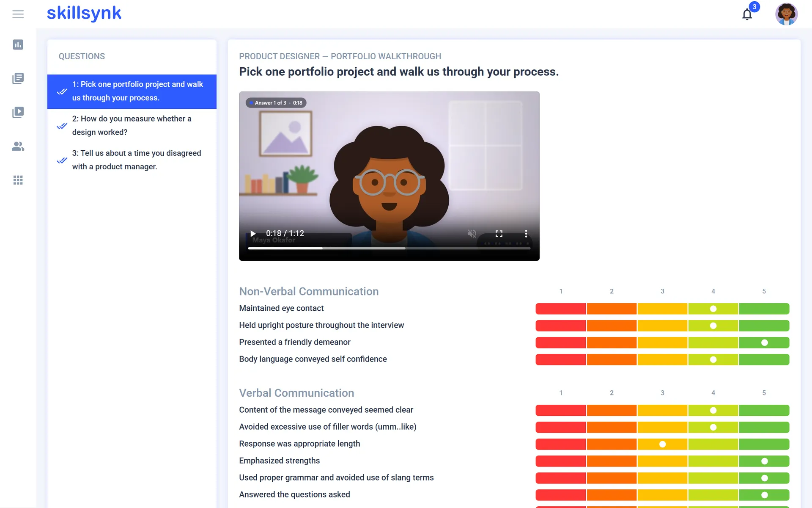Rate Response appropriate length as 4
Viewport: 812px width, 508px height.
(x=713, y=444)
